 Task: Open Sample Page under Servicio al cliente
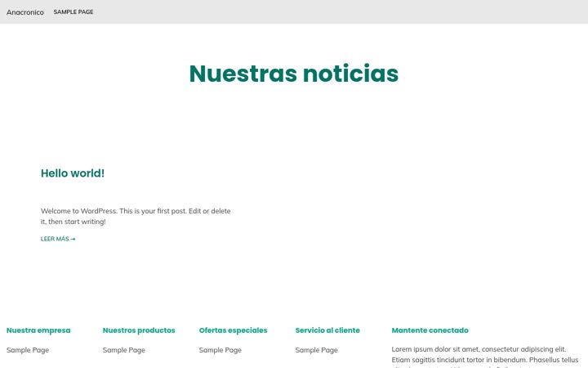[317, 350]
